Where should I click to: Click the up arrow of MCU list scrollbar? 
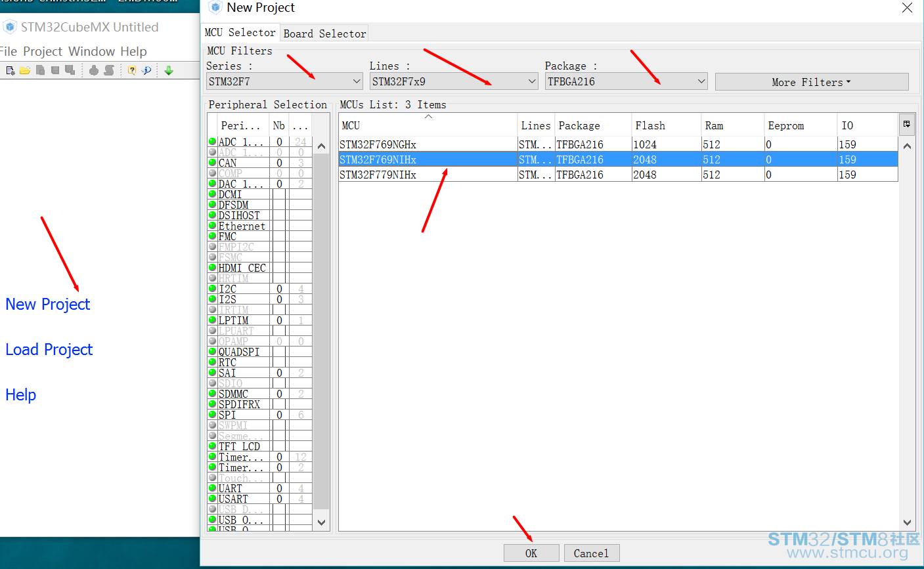907,146
